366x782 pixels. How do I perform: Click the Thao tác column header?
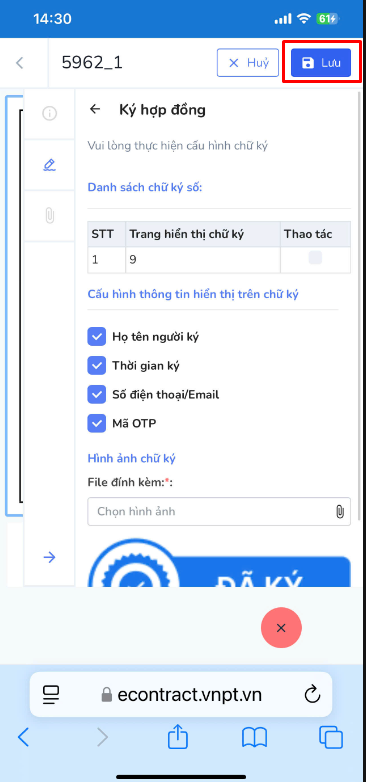(x=315, y=234)
